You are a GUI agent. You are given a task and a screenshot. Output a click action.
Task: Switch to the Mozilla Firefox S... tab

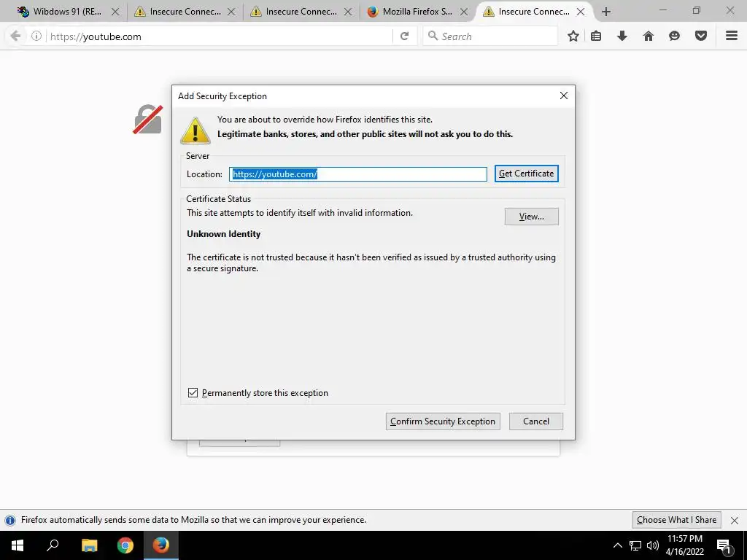pyautogui.click(x=417, y=12)
